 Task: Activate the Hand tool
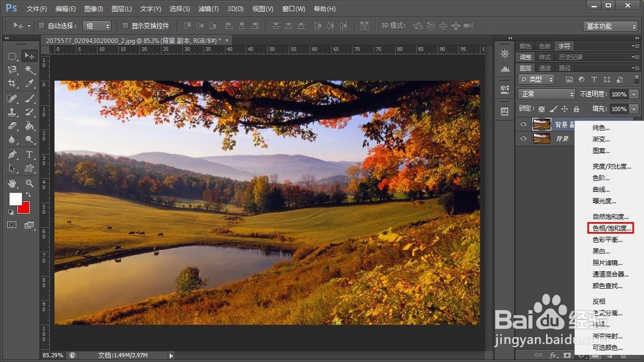point(12,184)
